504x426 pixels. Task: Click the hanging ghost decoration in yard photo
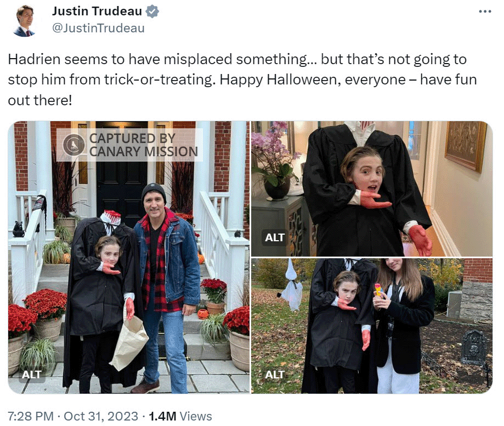[x=292, y=286]
